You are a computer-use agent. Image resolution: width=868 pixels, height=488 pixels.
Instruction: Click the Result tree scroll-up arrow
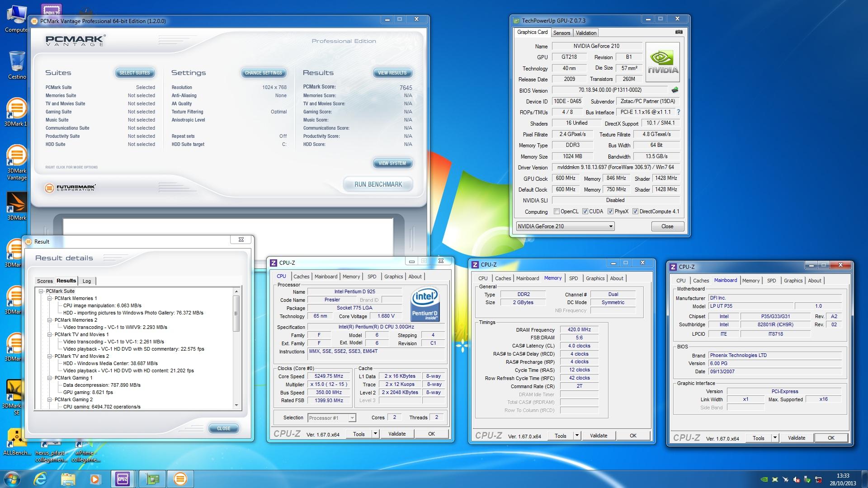click(236, 291)
